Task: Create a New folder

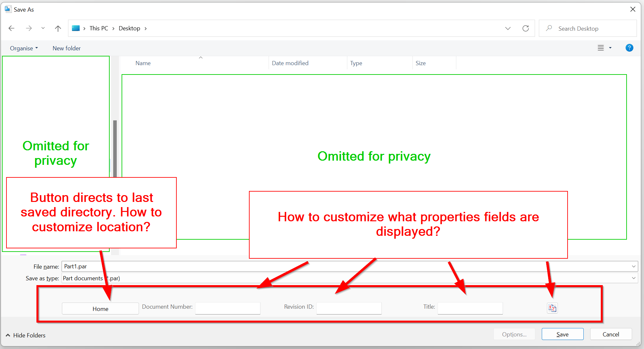Action: click(66, 48)
